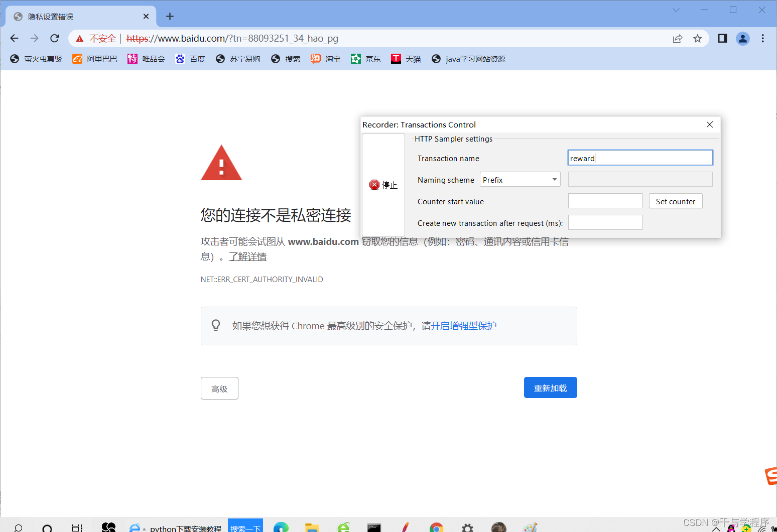This screenshot has height=532, width=777.
Task: Click the bookmark star in address bar
Action: [x=697, y=38]
